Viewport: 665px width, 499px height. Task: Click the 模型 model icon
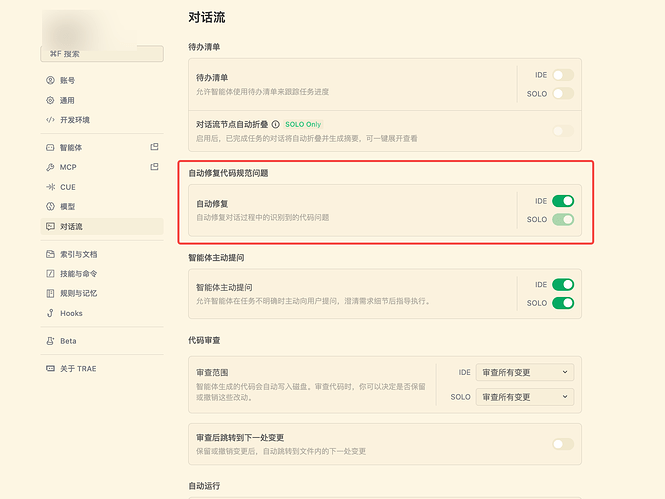(50, 206)
